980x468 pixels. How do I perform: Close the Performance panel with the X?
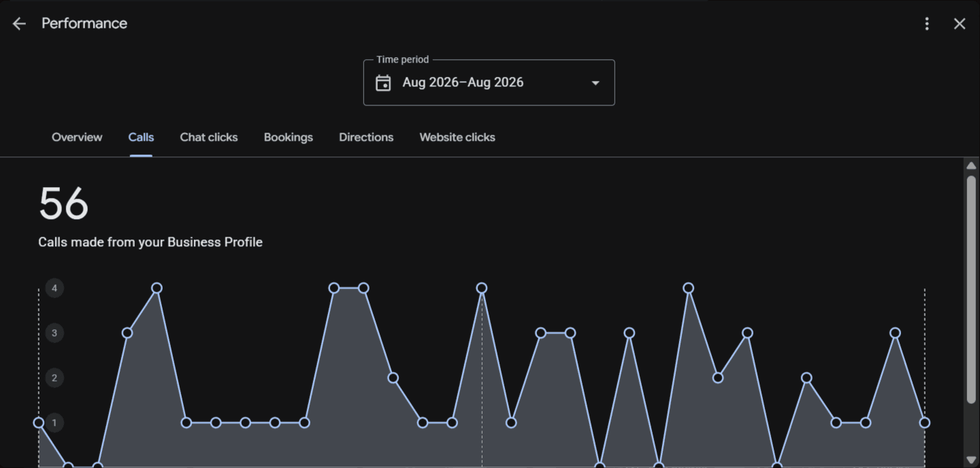click(960, 24)
